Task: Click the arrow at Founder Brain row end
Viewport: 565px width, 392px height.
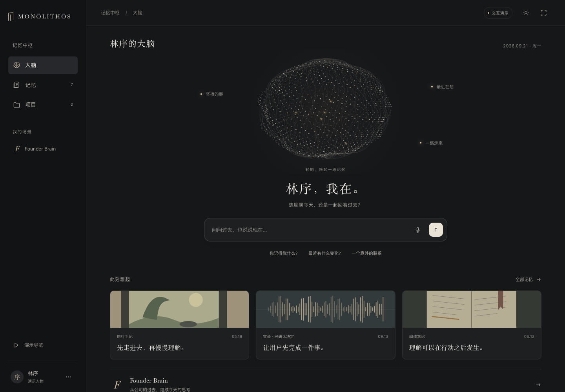Action: [538, 385]
